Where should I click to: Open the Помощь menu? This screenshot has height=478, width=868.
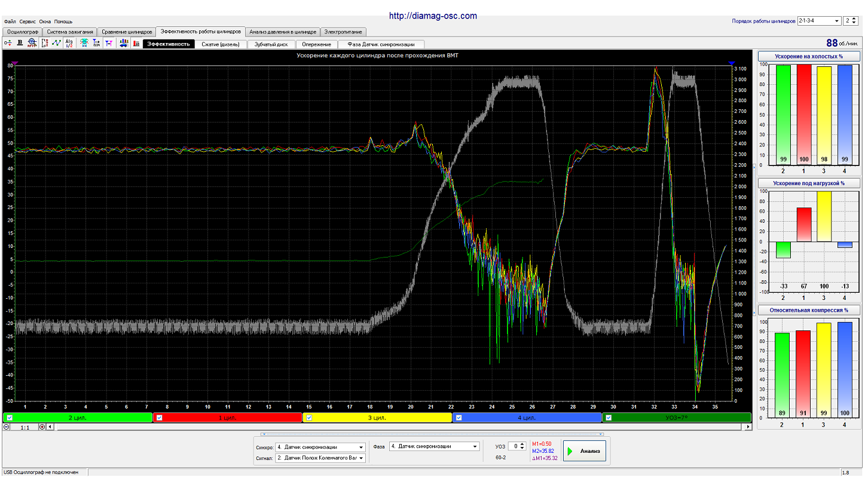(x=63, y=22)
